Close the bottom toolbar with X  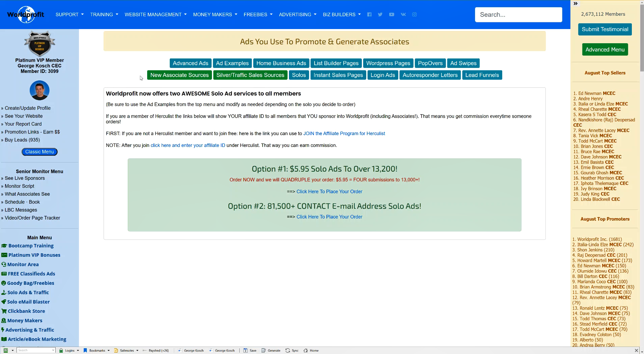coord(636,350)
